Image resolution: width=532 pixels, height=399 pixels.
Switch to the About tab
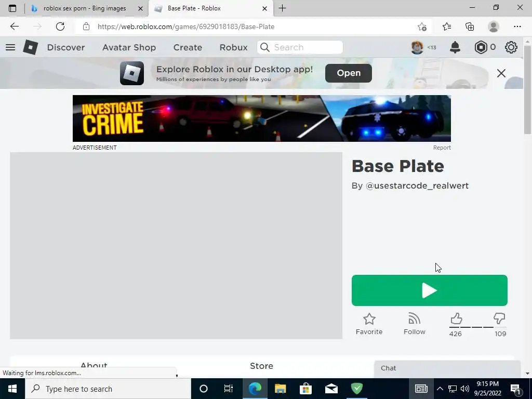pyautogui.click(x=94, y=366)
